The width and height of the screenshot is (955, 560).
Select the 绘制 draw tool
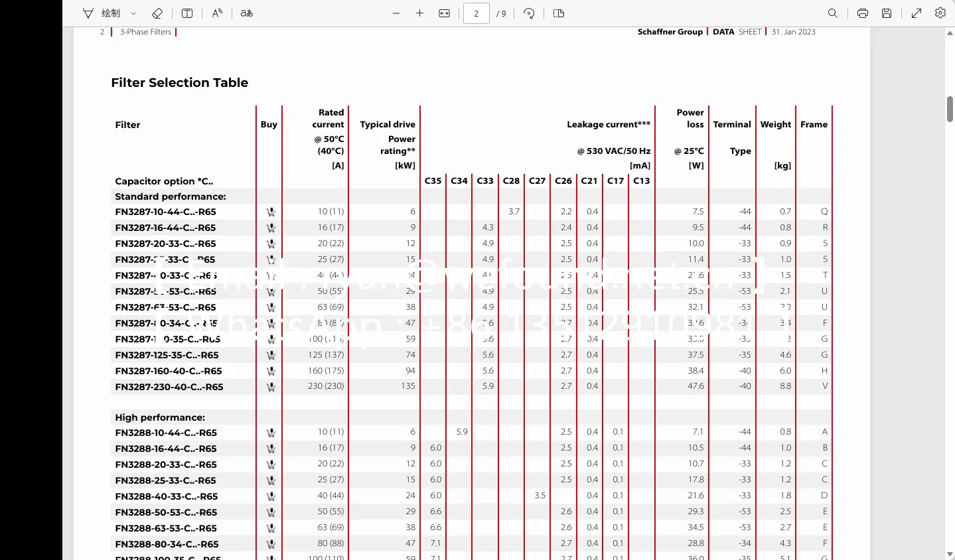pos(102,13)
